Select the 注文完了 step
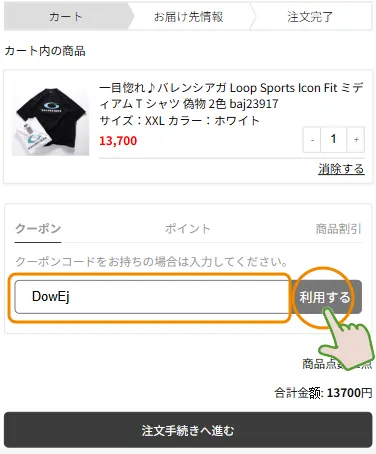This screenshot has height=454, width=376. pos(310,17)
